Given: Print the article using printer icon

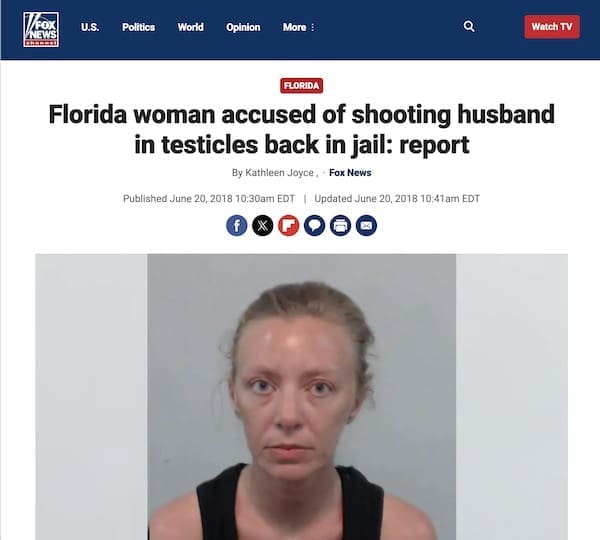Looking at the screenshot, I should [341, 225].
